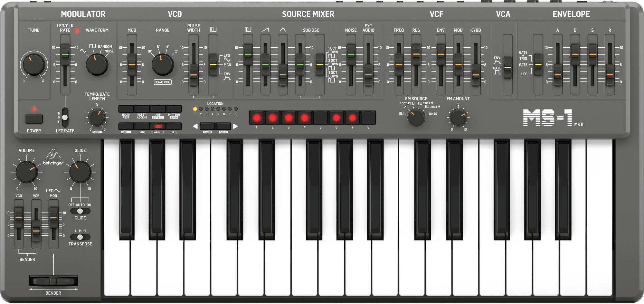644x304 pixels.
Task: Click the Bender pitch wheel
Action: (x=53, y=281)
